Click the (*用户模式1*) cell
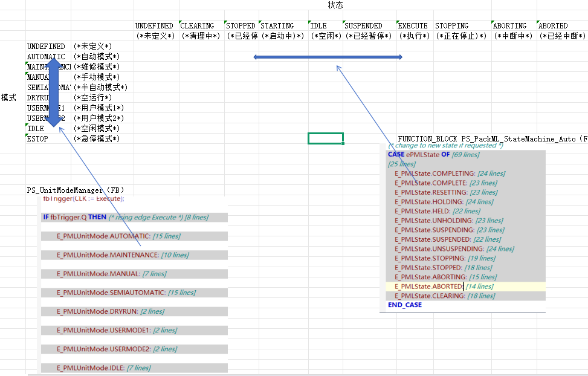This screenshot has height=376, width=588. 102,108
